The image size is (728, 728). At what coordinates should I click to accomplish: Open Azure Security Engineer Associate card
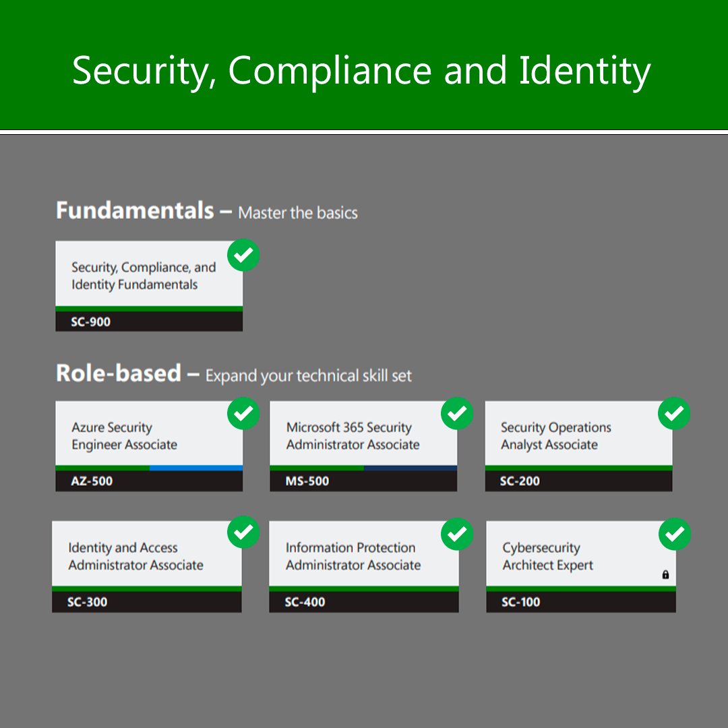click(149, 446)
